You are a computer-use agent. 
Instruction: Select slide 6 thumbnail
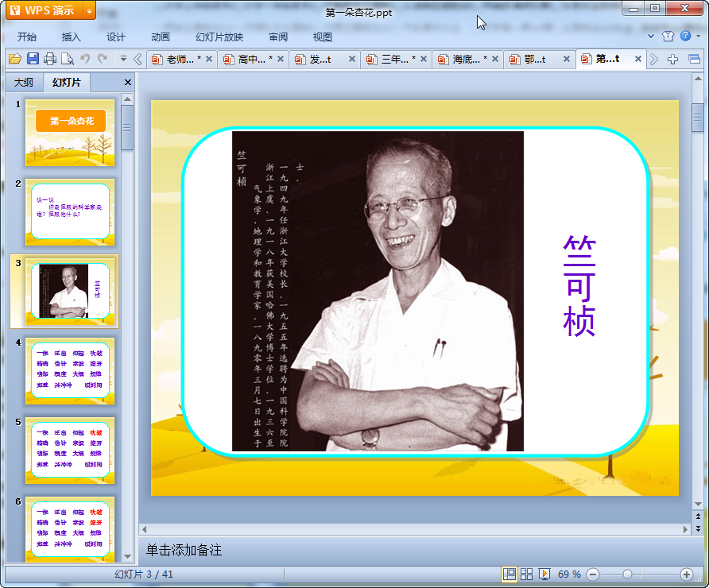click(x=70, y=529)
